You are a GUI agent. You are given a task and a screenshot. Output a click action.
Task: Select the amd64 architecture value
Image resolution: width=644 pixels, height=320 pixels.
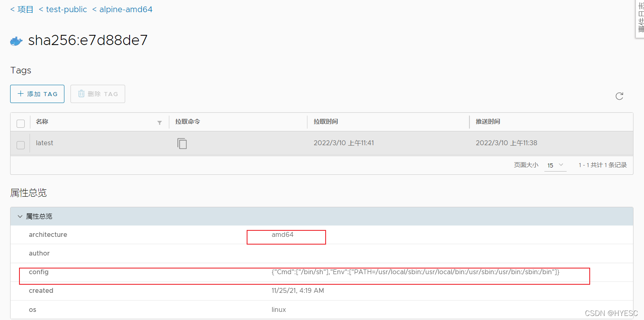click(x=282, y=234)
